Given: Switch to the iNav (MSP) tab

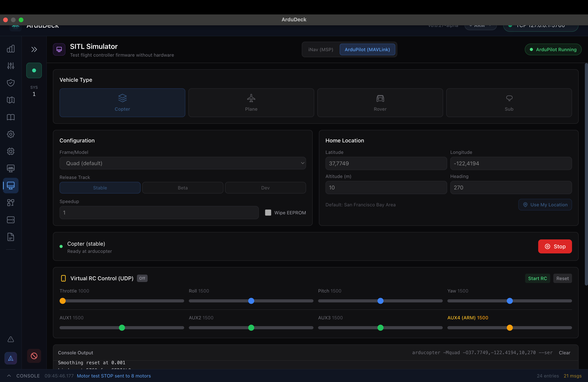Looking at the screenshot, I should pyautogui.click(x=320, y=49).
